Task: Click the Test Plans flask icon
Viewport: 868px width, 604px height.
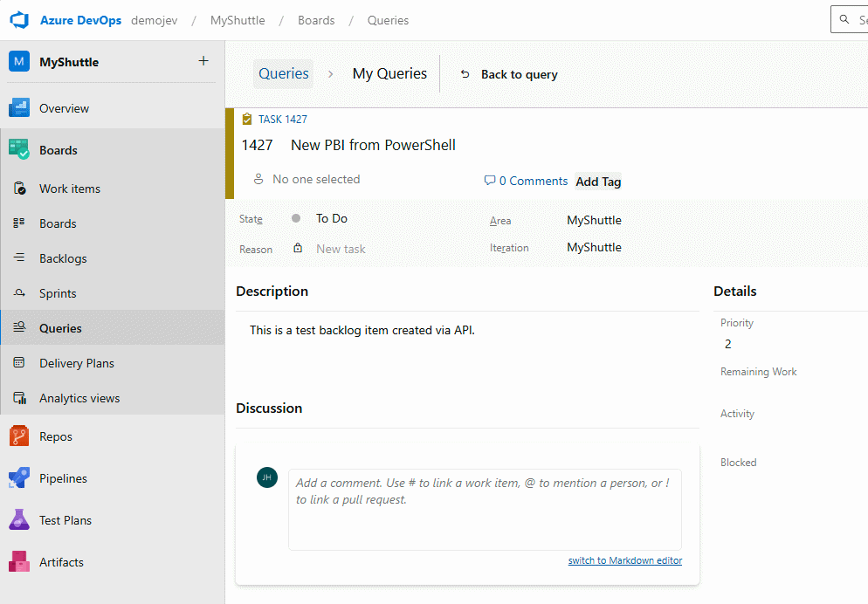Action: (19, 520)
